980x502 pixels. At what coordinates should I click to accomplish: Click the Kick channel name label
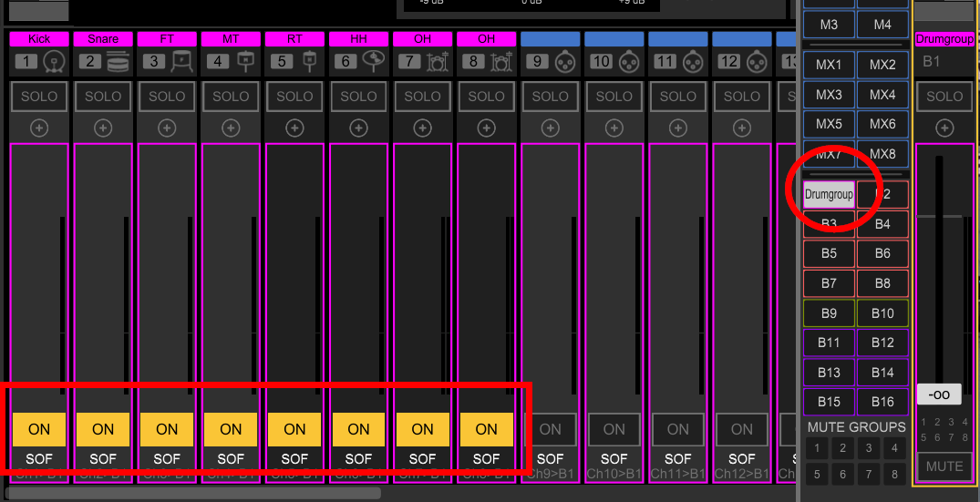click(39, 38)
